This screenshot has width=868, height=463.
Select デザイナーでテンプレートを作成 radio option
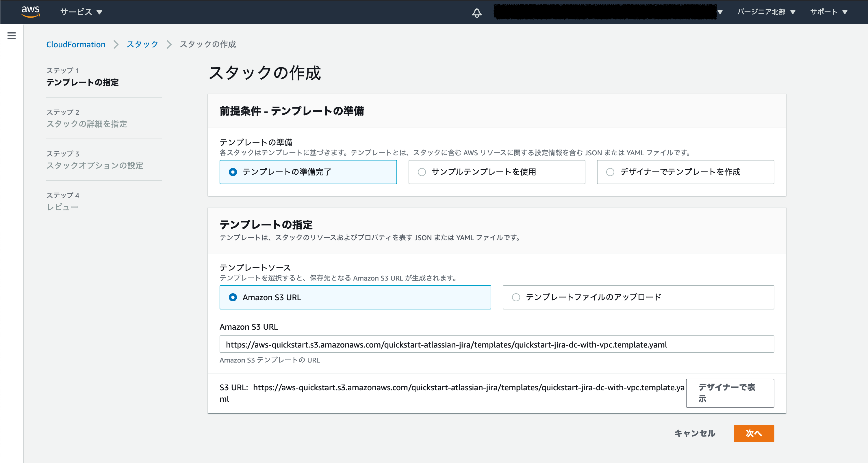point(685,172)
